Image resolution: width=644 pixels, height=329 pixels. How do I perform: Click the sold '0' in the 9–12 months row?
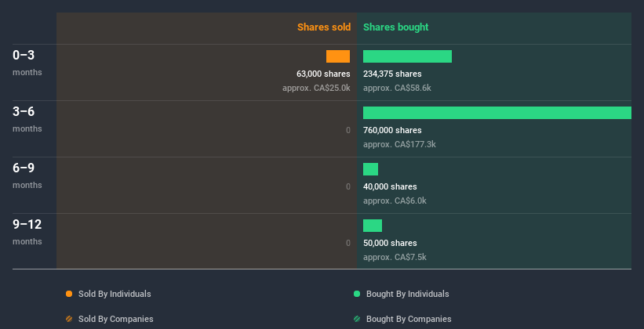(348, 243)
